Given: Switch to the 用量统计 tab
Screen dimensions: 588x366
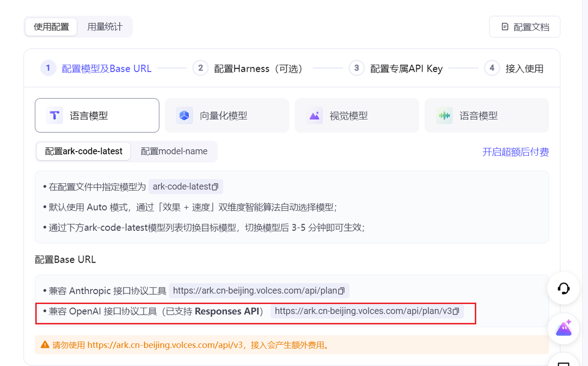Looking at the screenshot, I should click(x=105, y=27).
